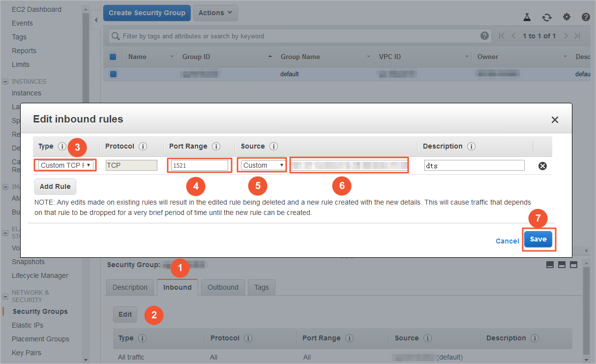
Task: Click info icon next to Source in dialog
Action: pyautogui.click(x=274, y=147)
